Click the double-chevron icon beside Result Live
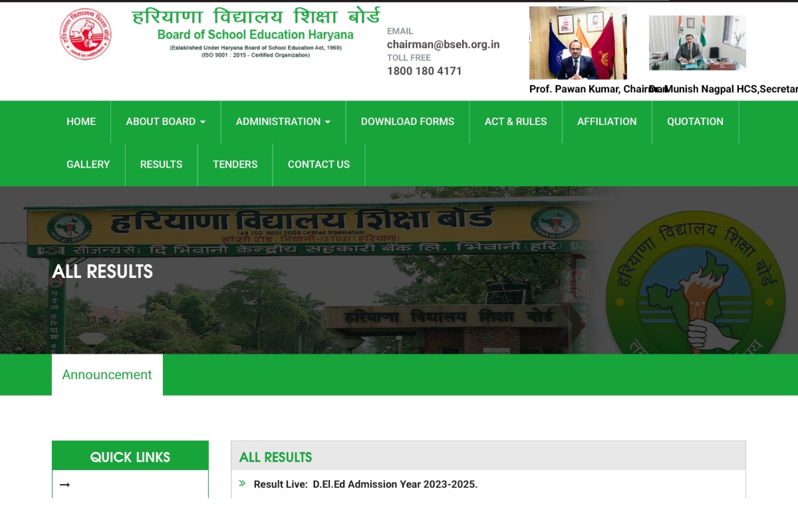 [x=242, y=483]
